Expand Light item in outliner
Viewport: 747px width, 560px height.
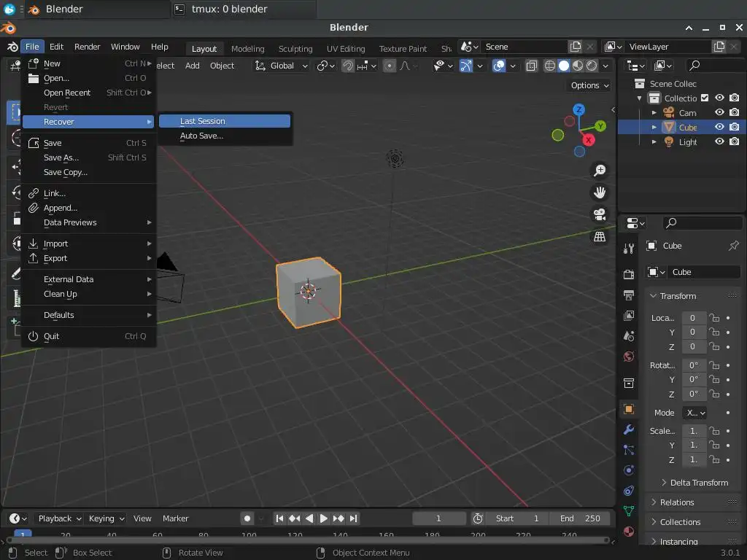pos(654,142)
